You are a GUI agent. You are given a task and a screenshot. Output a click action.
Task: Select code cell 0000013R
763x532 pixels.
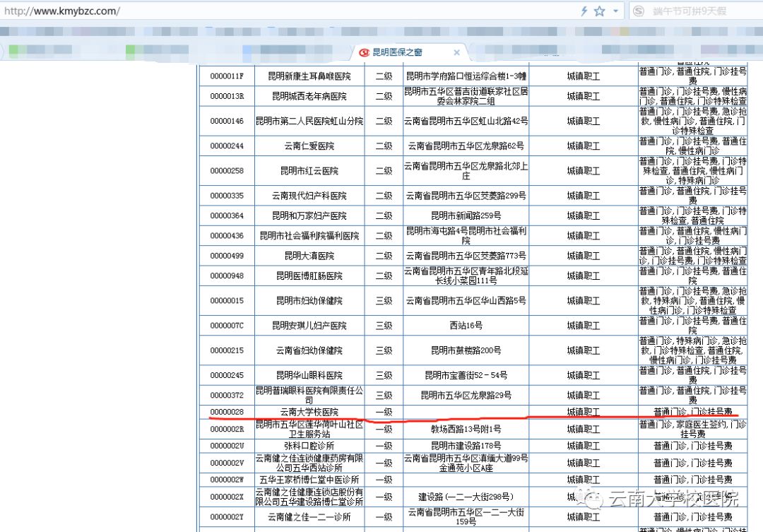pos(227,96)
